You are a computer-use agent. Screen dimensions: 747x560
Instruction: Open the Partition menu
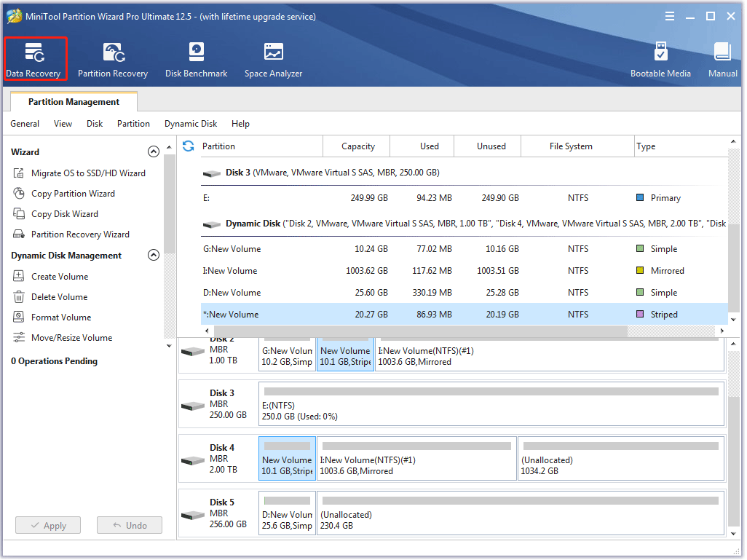click(x=133, y=124)
